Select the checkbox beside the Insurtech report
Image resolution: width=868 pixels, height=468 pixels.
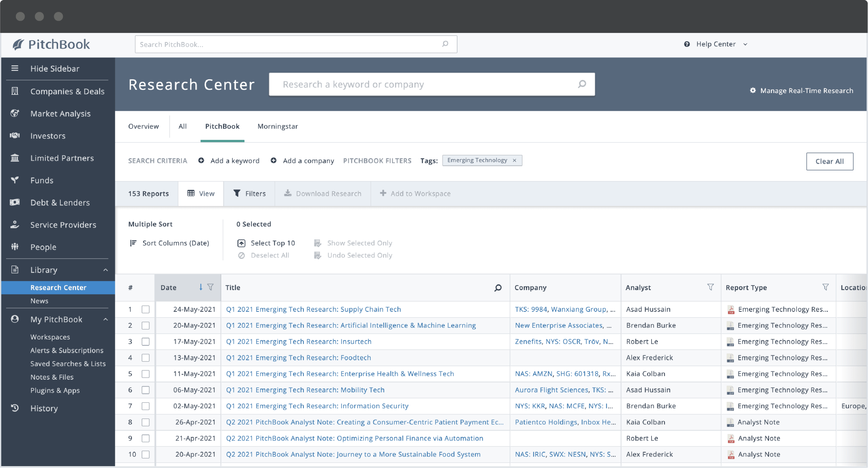[x=145, y=341]
